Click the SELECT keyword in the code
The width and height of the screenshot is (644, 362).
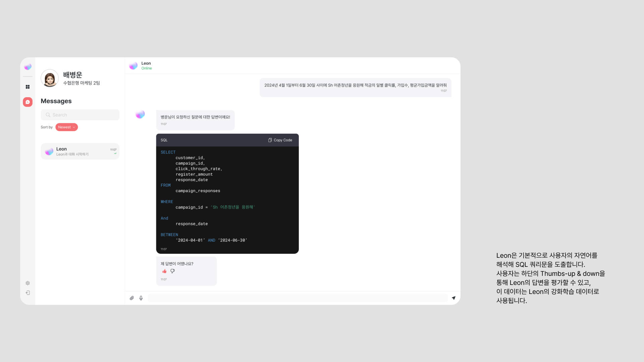tap(168, 153)
